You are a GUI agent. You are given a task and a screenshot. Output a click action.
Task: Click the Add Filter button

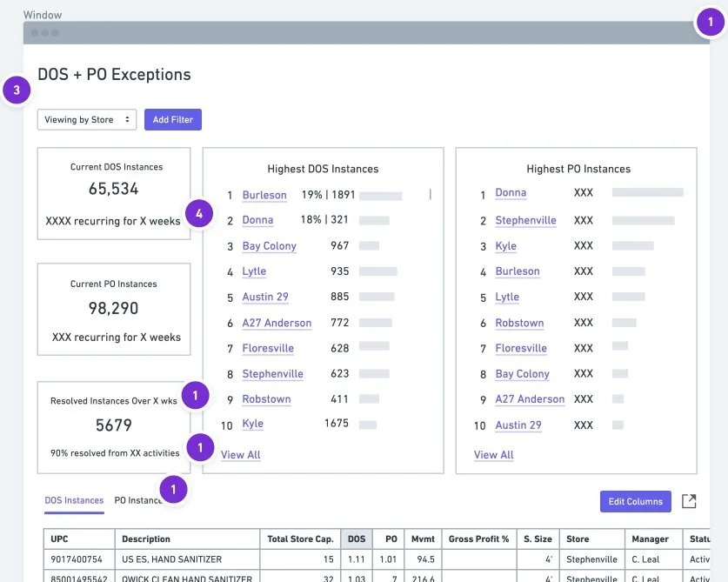(172, 119)
